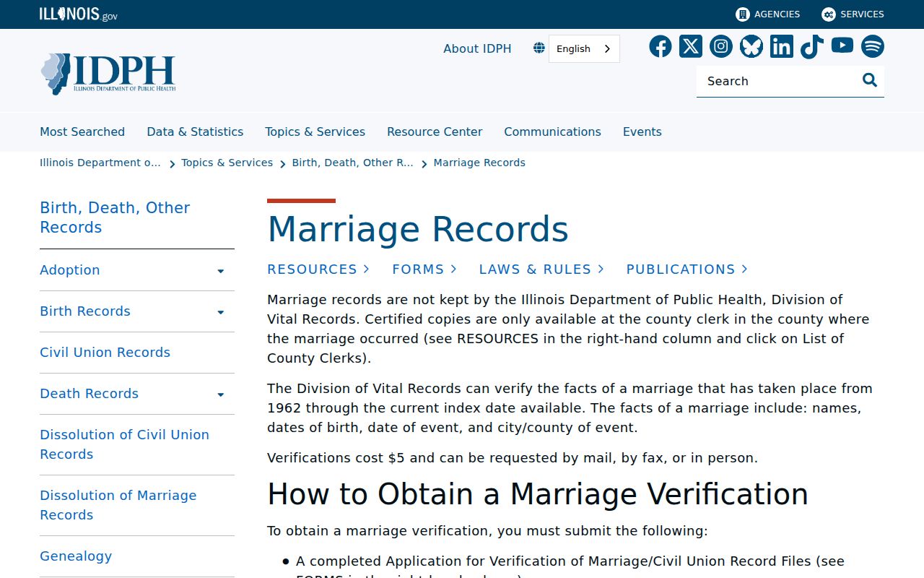Open Services in top bar
Image resolution: width=924 pixels, height=578 pixels.
click(x=853, y=14)
